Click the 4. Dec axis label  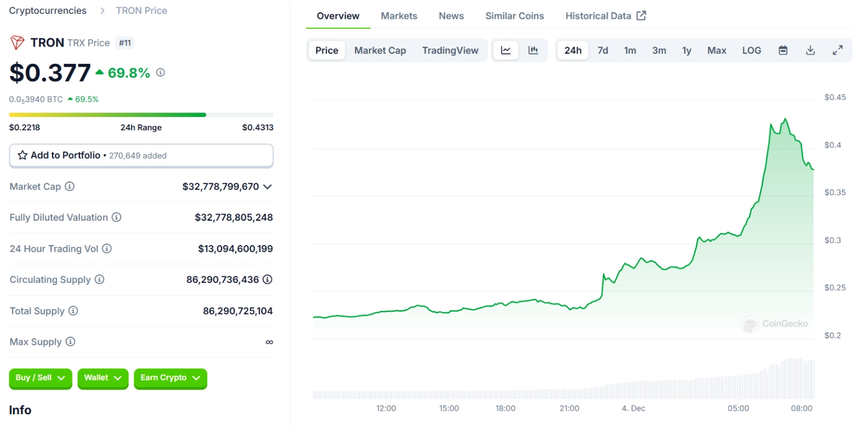click(634, 409)
